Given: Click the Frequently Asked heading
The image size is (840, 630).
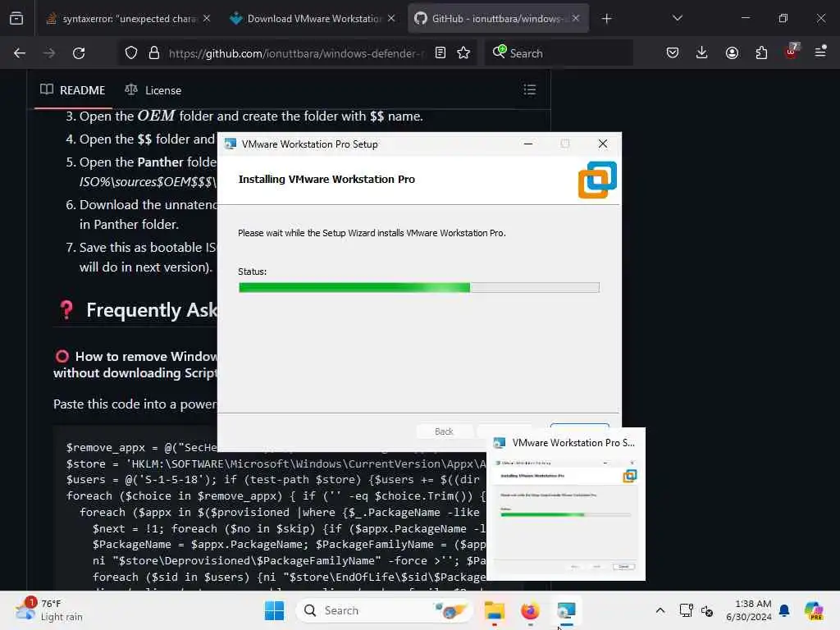Looking at the screenshot, I should point(152,310).
